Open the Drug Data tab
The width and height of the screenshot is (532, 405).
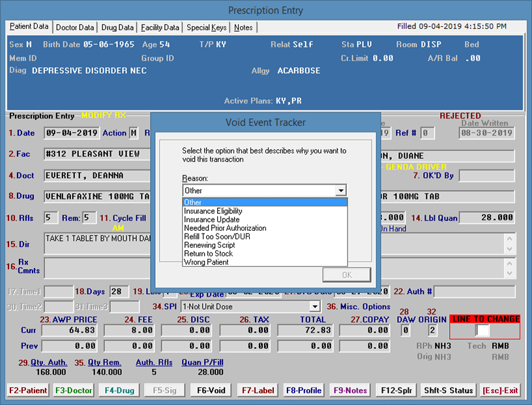tap(117, 27)
